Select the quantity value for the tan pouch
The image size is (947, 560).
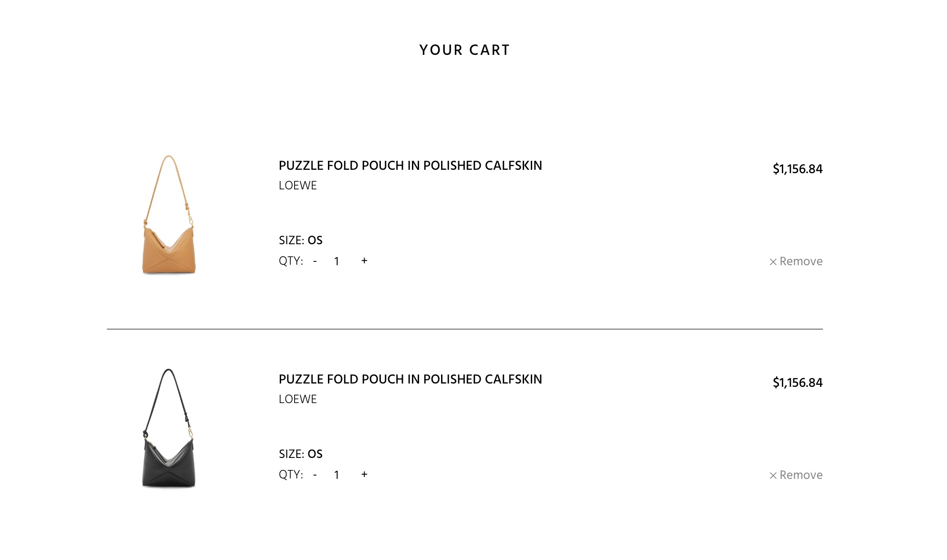point(337,261)
